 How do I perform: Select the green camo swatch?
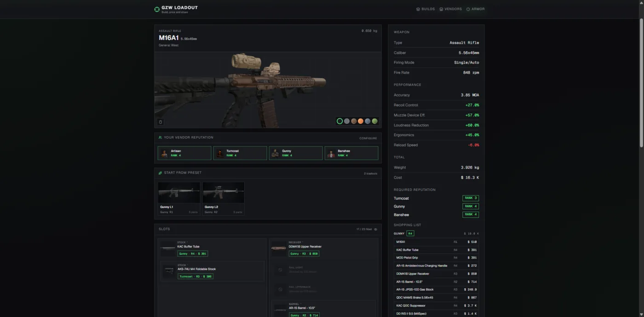[x=374, y=121]
